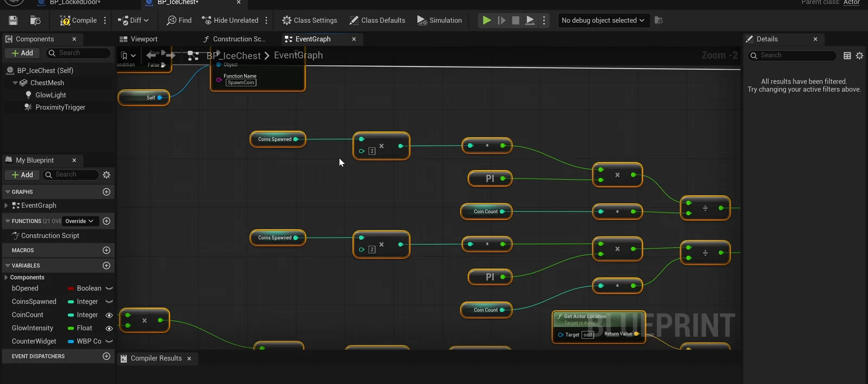This screenshot has width=868, height=384.
Task: Add a new graph in GRAPHS section
Action: click(x=106, y=192)
